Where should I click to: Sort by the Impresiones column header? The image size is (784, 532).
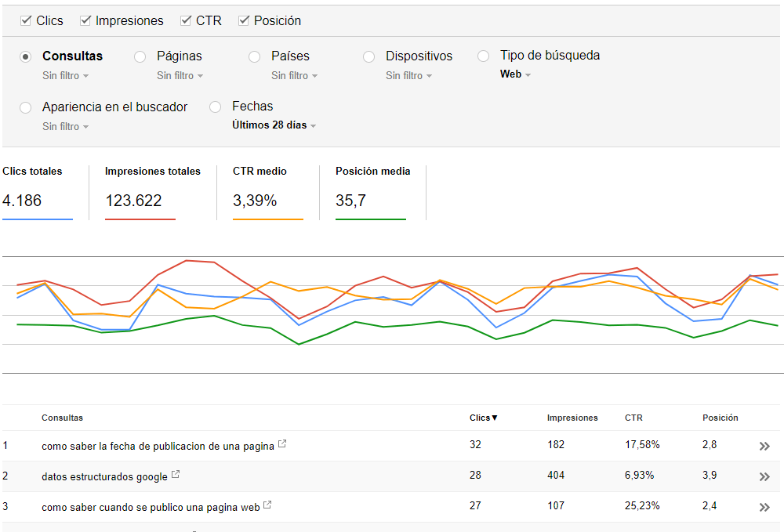(x=572, y=418)
